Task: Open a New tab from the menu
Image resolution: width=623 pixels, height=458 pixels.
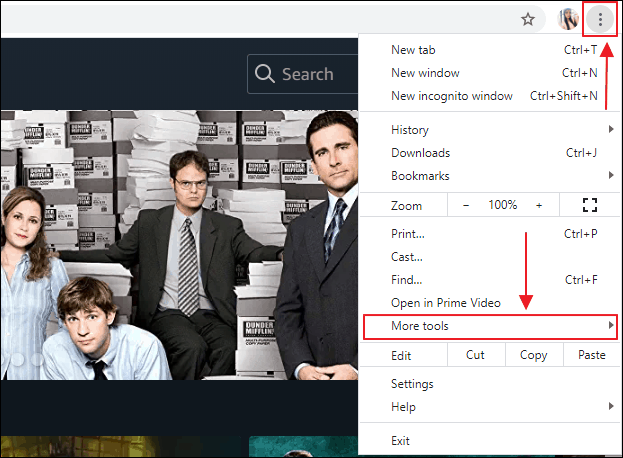Action: (489, 50)
